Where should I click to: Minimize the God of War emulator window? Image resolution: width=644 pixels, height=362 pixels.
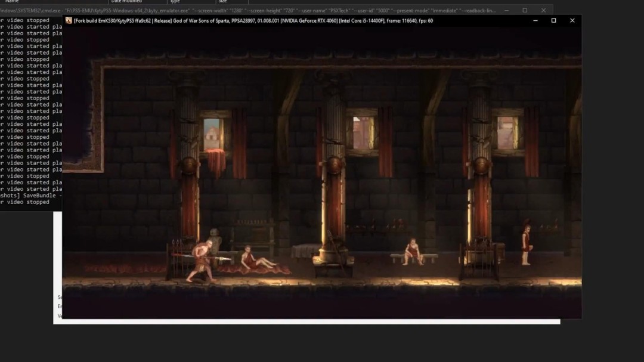point(535,20)
